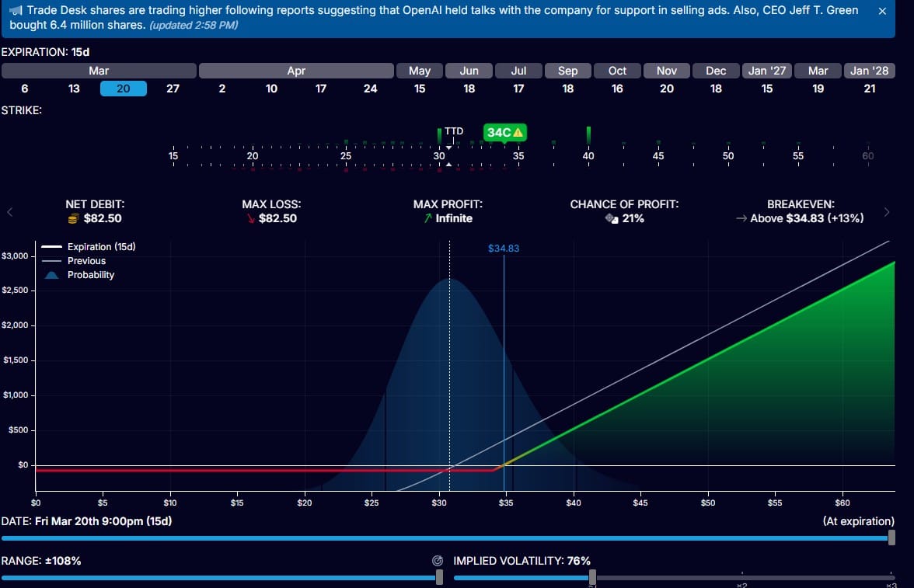Screen dimensions: 914x588
Task: Click the left chevron beside Net Debit
Action: tap(9, 211)
